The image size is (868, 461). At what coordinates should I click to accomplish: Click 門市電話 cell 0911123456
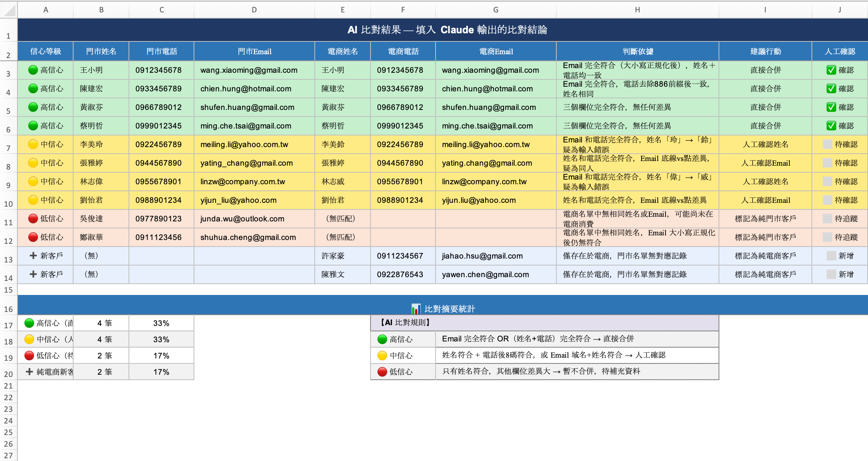click(161, 237)
